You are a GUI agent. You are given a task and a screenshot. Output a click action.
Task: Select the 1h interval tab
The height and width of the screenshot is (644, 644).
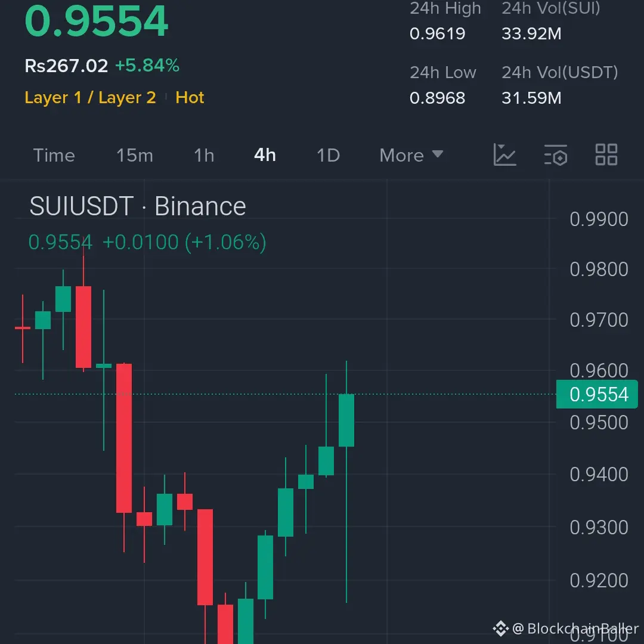[x=204, y=155]
